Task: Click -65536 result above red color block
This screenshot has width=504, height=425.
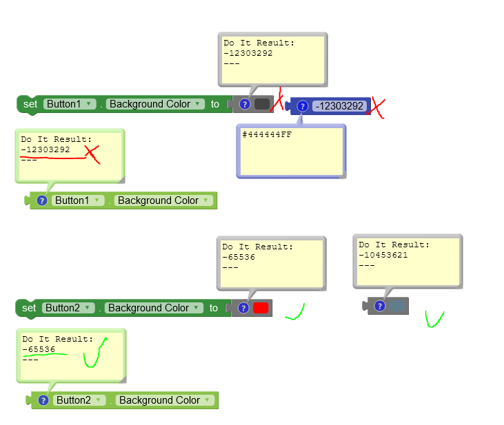Action: 239,258
